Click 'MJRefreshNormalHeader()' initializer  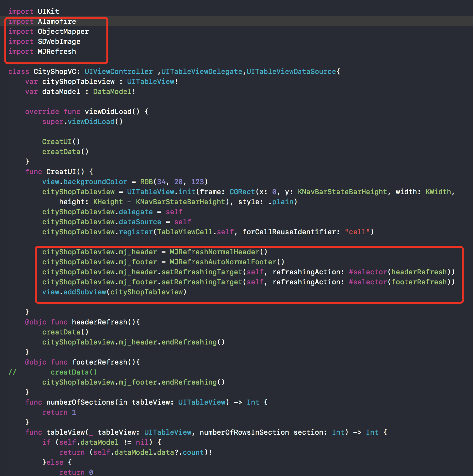point(219,252)
